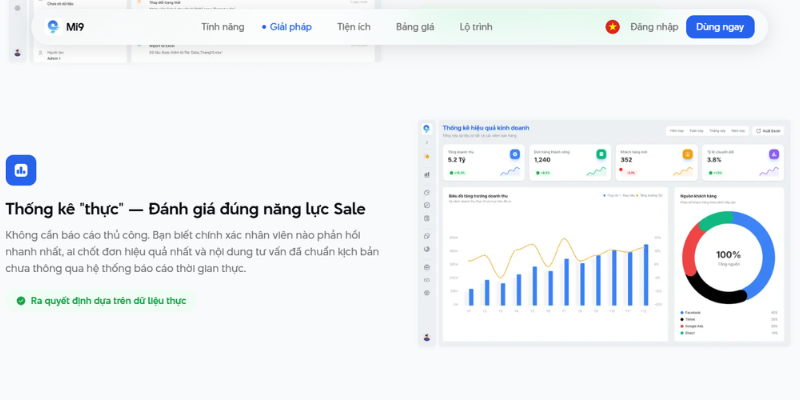Click the Xuất Excel export button
This screenshot has width=800, height=400.
click(x=769, y=130)
